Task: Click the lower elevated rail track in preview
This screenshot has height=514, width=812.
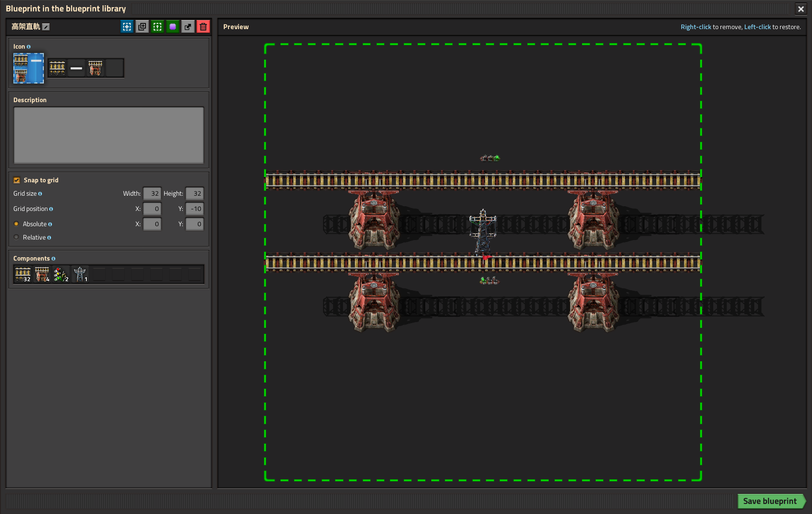Action: click(483, 262)
